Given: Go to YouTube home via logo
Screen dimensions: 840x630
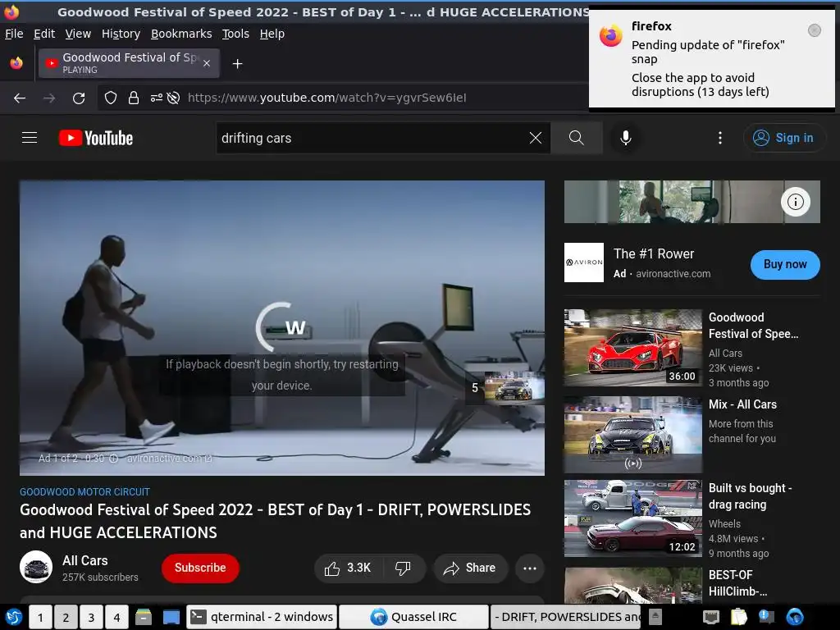Looking at the screenshot, I should [96, 138].
